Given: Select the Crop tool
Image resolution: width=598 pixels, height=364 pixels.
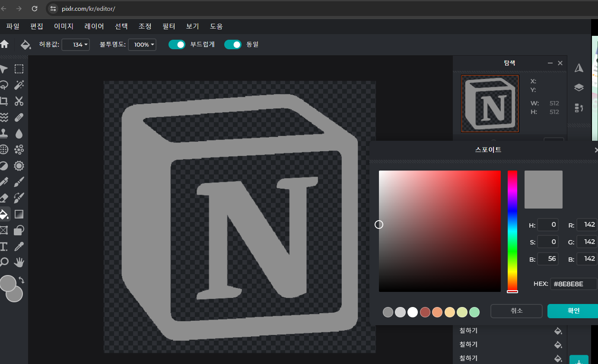Looking at the screenshot, I should click(3, 101).
